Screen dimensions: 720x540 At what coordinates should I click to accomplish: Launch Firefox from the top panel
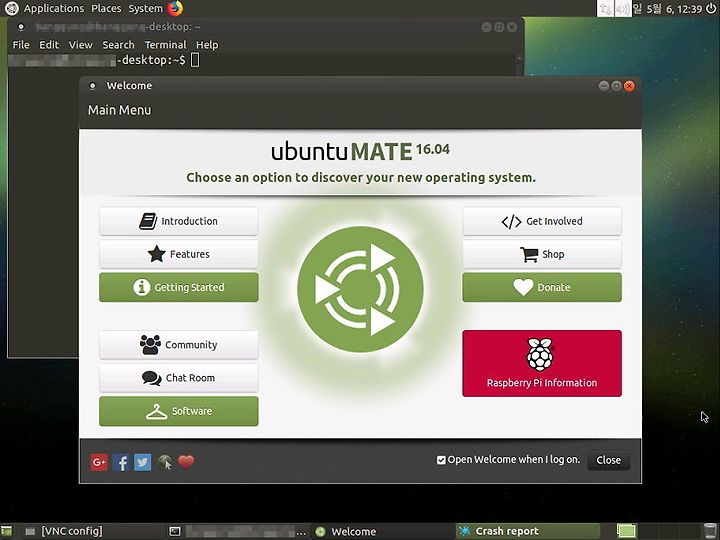tap(175, 8)
